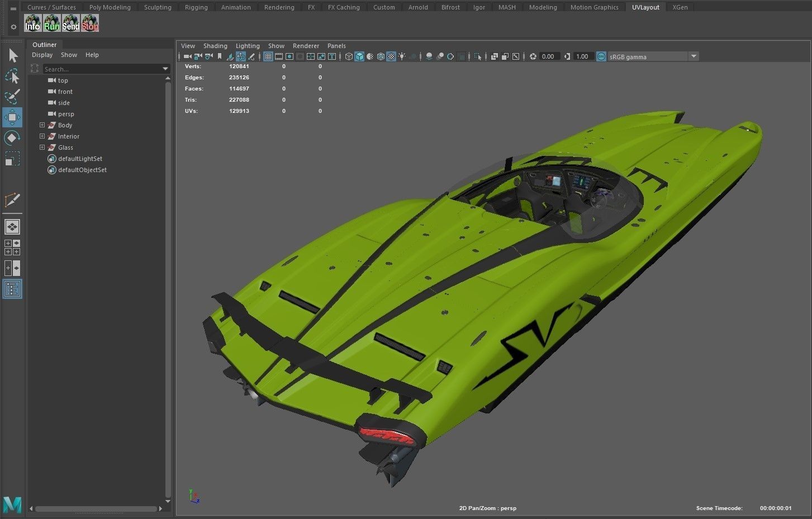Screen dimensions: 812x519
Task: Open the viewport View menu
Action: (x=188, y=46)
